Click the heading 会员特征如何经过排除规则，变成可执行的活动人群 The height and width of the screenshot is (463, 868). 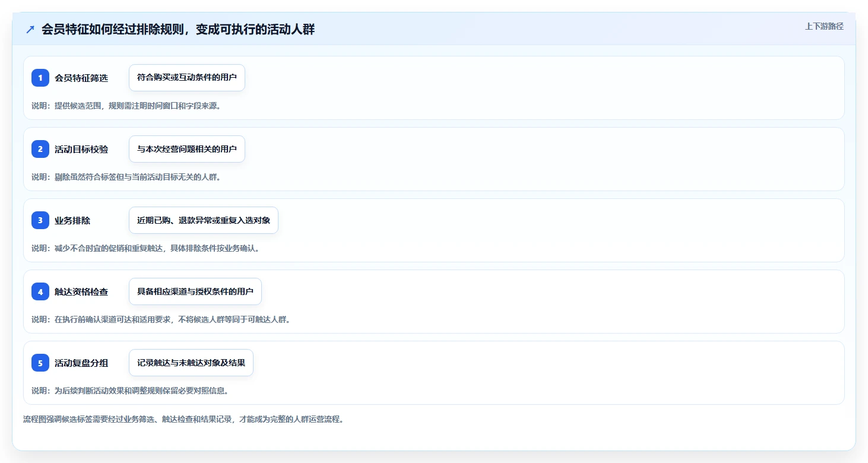click(x=178, y=30)
